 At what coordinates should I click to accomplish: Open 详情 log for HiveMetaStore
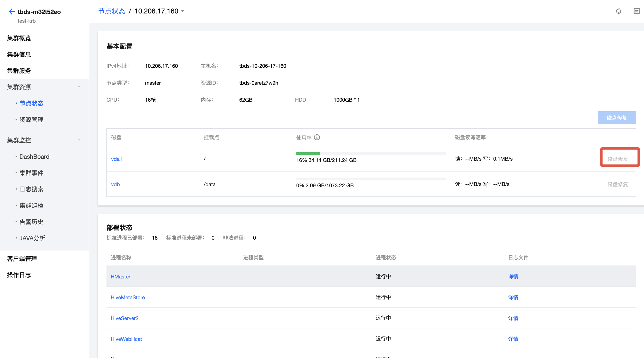[x=513, y=297]
